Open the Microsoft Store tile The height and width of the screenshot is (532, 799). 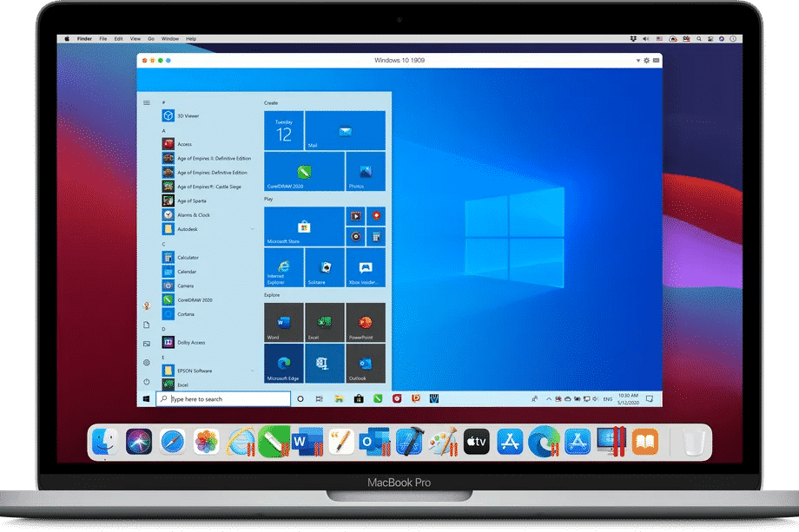coord(304,227)
